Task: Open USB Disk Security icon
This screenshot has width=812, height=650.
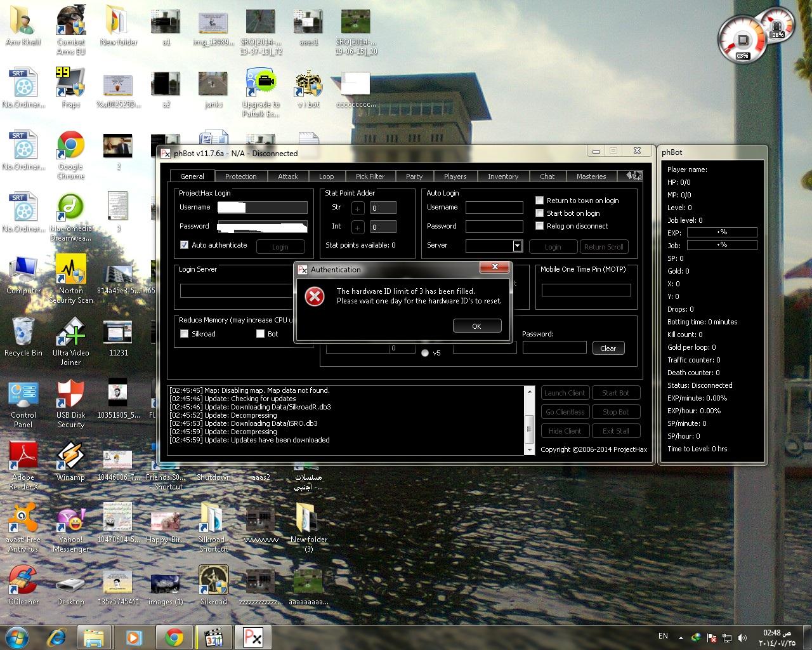Action: 70,404
